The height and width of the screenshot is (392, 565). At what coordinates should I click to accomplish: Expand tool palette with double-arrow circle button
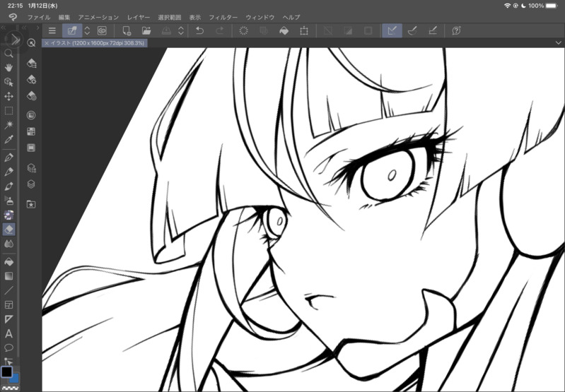[x=15, y=40]
